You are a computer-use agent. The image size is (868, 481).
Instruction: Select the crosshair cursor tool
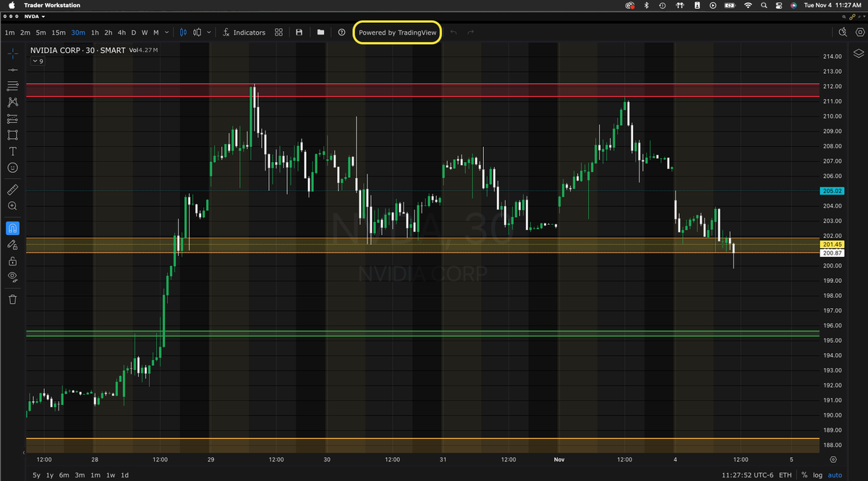[x=12, y=54]
